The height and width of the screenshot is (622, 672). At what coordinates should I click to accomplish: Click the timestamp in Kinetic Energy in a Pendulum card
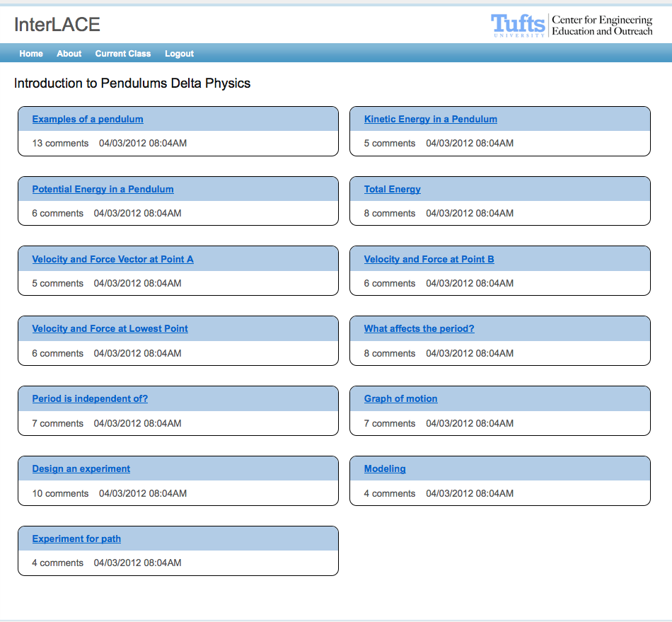(x=470, y=143)
